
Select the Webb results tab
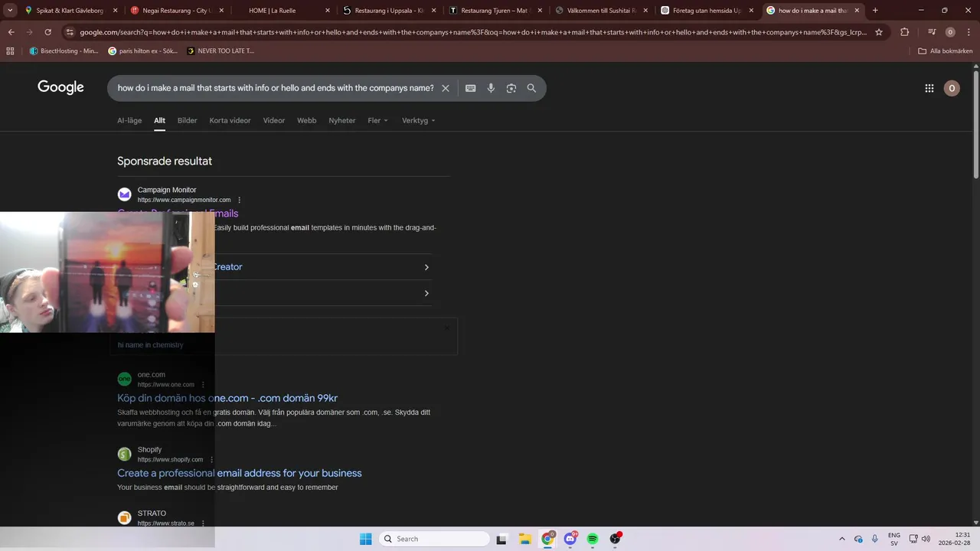point(306,120)
